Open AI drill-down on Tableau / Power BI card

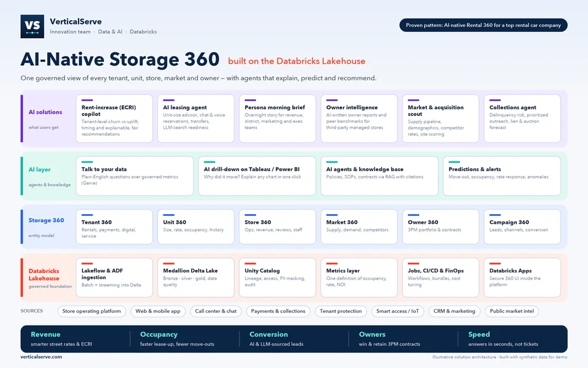point(257,176)
